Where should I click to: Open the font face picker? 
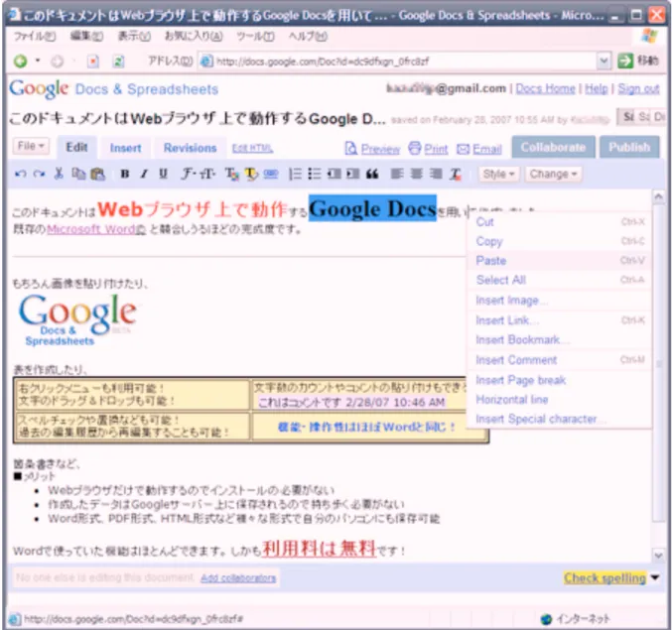click(x=188, y=174)
